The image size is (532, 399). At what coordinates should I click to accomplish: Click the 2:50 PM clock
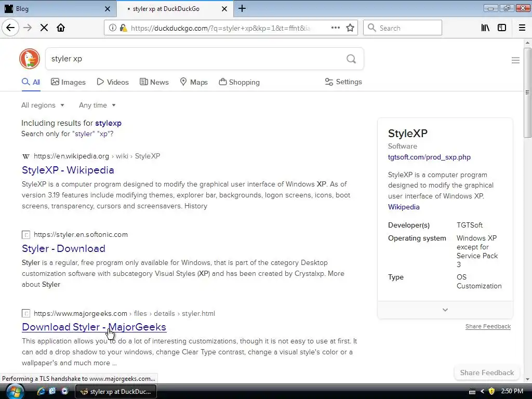512,391
